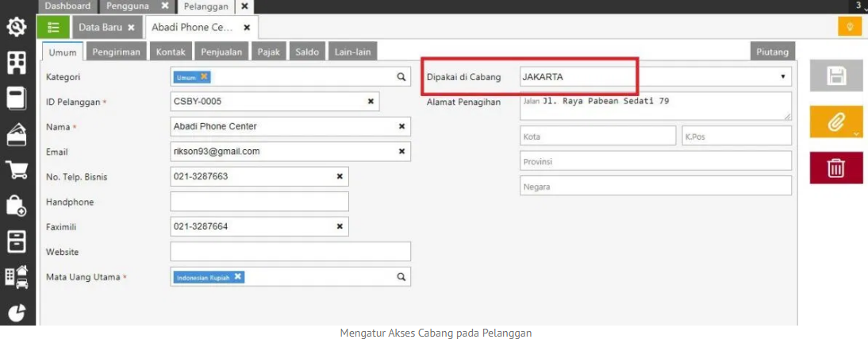Viewport: 868px width, 343px height.
Task: Open the shopping cart sidebar module
Action: pyautogui.click(x=16, y=170)
